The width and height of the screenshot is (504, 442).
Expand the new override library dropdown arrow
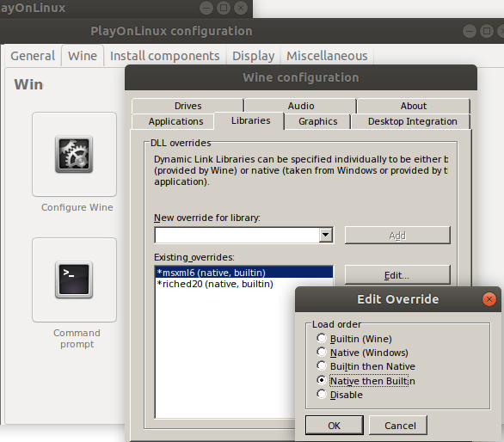pos(326,235)
